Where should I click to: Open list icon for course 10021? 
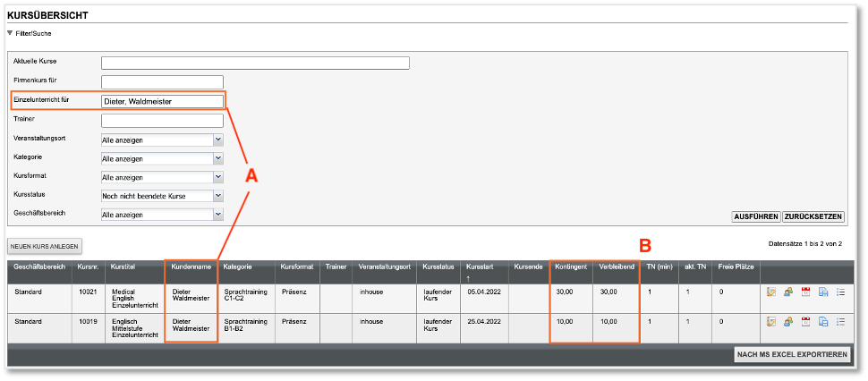(839, 292)
